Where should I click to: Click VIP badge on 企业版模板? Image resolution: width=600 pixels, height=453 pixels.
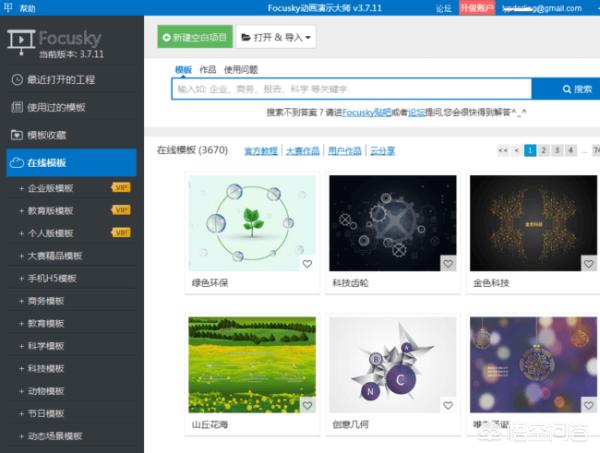click(x=121, y=187)
